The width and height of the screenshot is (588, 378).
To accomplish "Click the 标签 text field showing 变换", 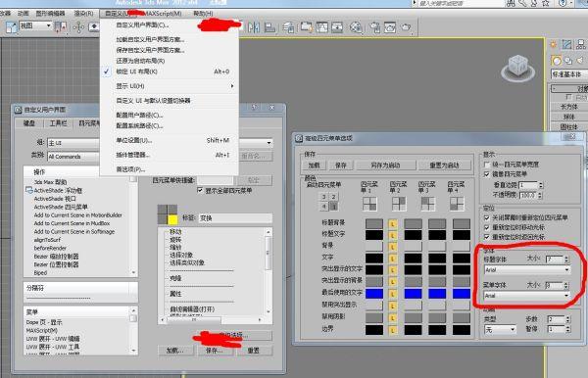I will pyautogui.click(x=235, y=218).
